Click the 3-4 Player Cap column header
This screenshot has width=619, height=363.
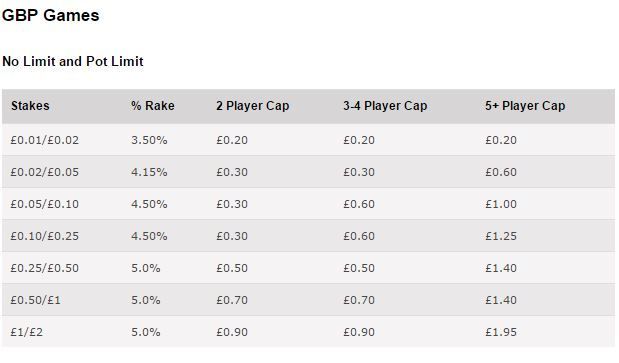point(385,106)
